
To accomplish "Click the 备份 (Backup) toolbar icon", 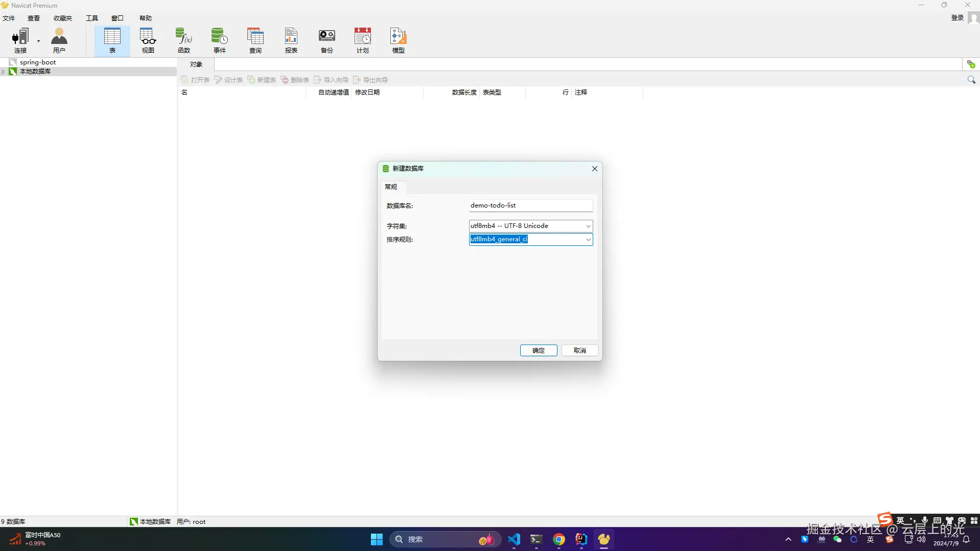I will 327,40.
